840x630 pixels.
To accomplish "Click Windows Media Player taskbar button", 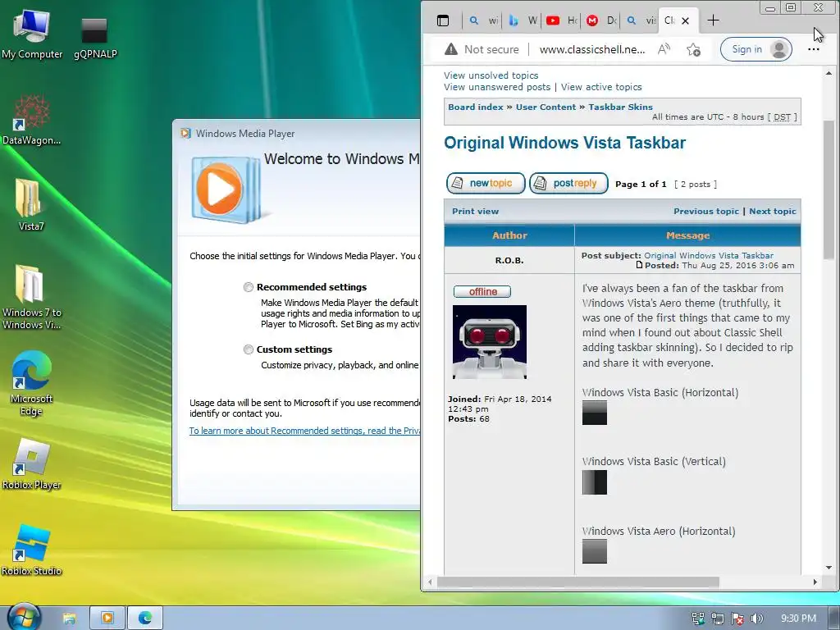I will [x=107, y=619].
